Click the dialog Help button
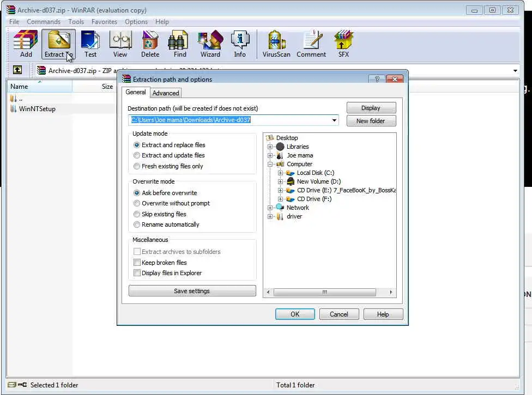532x395 pixels. 383,314
